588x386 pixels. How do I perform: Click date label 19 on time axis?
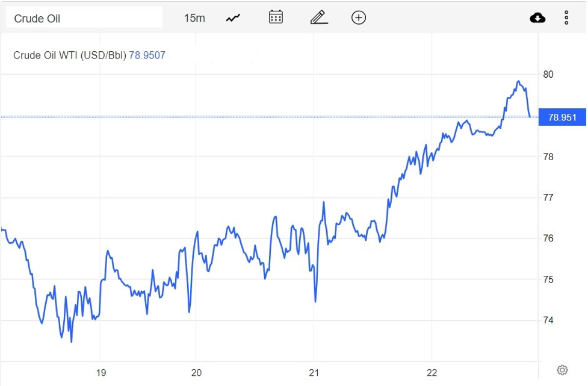101,373
